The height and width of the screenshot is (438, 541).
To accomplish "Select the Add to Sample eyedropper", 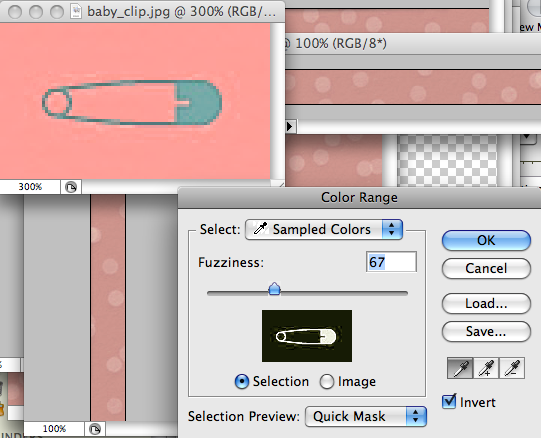I will [486, 368].
